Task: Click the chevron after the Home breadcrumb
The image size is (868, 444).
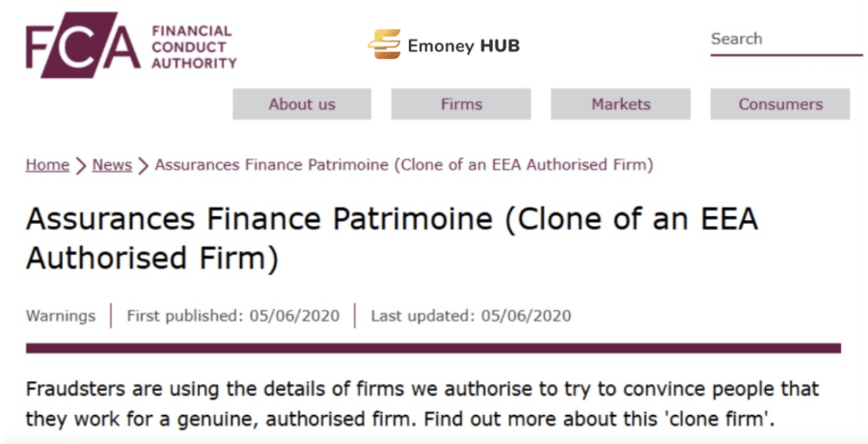Action: coord(81,166)
